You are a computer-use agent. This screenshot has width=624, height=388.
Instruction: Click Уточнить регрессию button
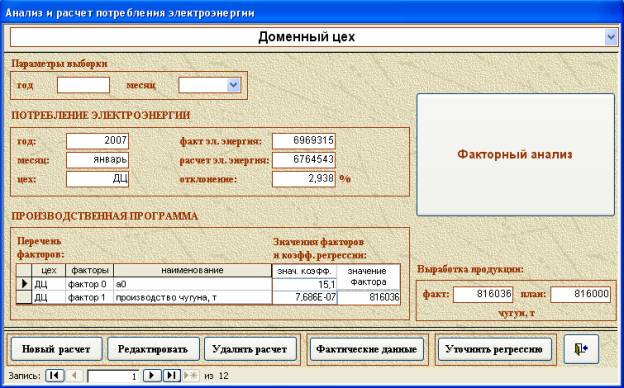[494, 349]
